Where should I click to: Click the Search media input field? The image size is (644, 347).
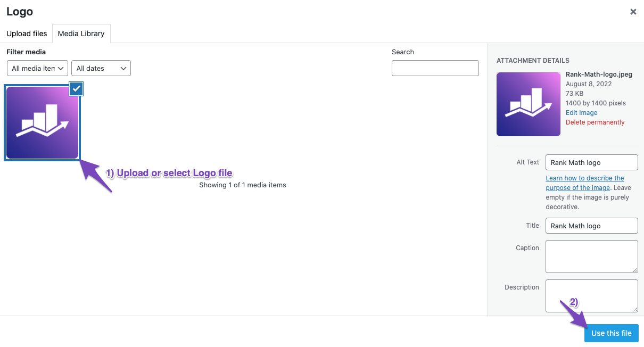coord(435,68)
